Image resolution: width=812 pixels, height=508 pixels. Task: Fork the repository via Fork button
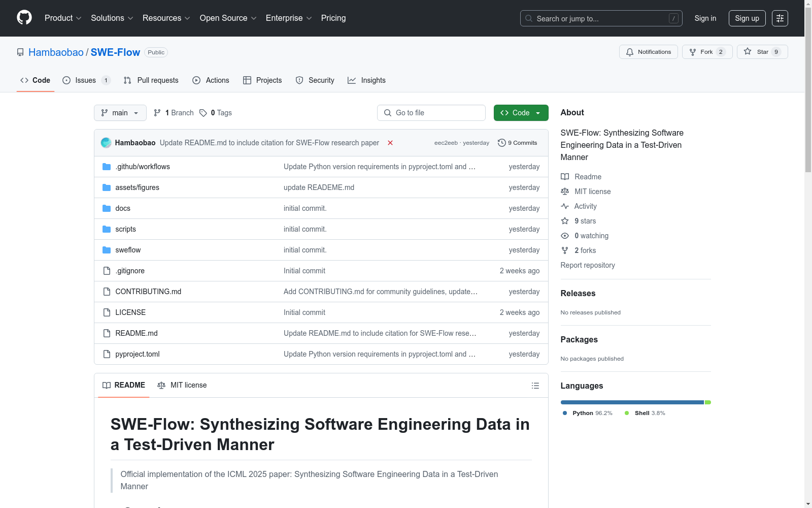tap(707, 52)
